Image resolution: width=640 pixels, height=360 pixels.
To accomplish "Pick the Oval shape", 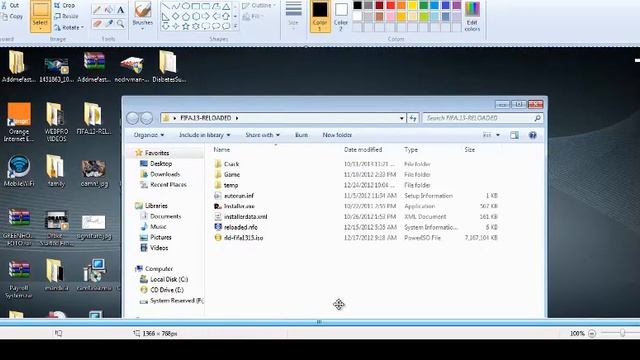I will coord(186,6).
